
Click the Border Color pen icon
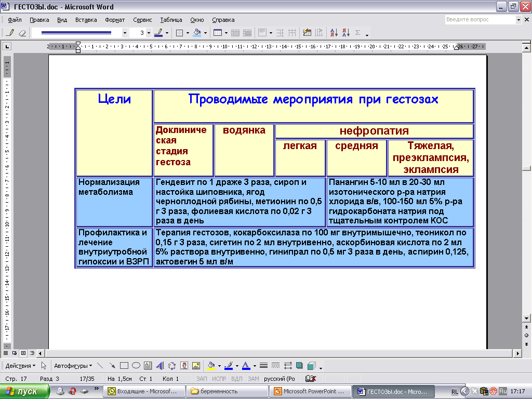(x=158, y=33)
